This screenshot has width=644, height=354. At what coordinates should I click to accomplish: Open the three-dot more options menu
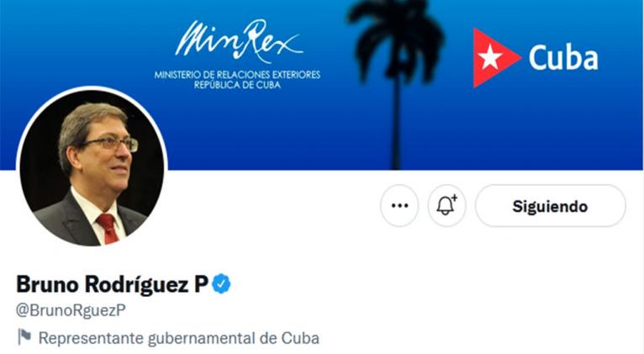pyautogui.click(x=399, y=206)
